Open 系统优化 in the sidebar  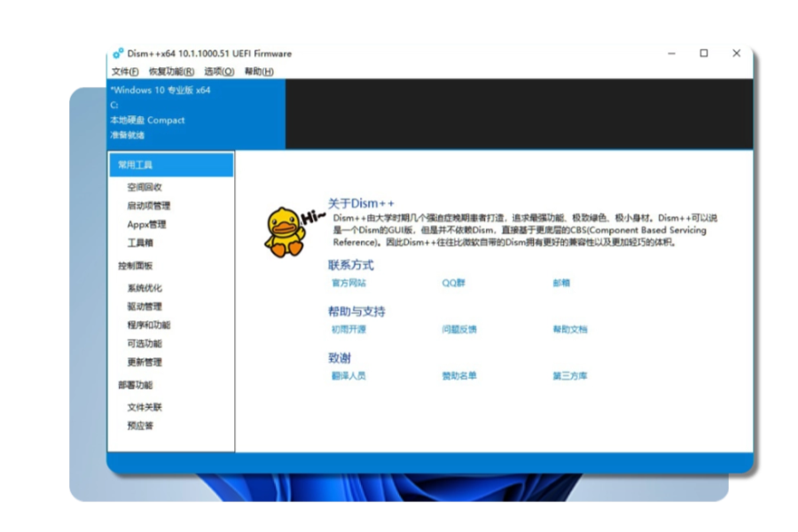145,287
